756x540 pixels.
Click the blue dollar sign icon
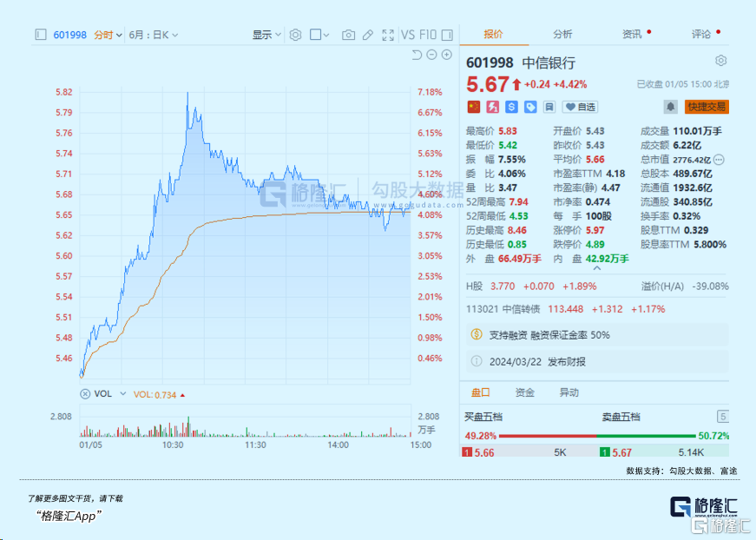coord(511,107)
